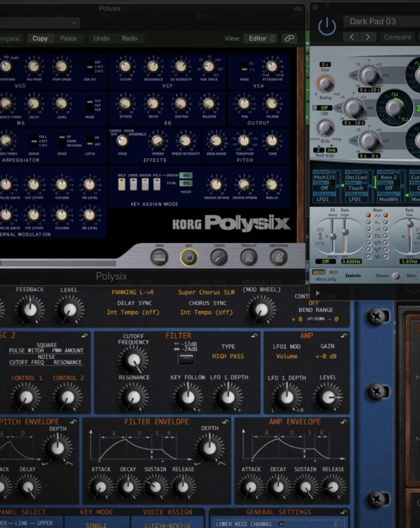Click the LFO1 MOD Volume value

click(287, 356)
